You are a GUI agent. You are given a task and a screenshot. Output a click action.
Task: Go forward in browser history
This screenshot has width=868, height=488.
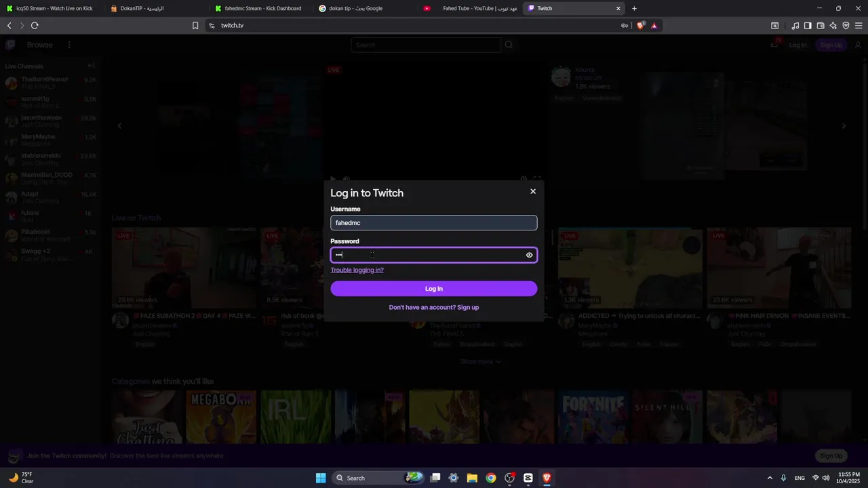coord(22,26)
